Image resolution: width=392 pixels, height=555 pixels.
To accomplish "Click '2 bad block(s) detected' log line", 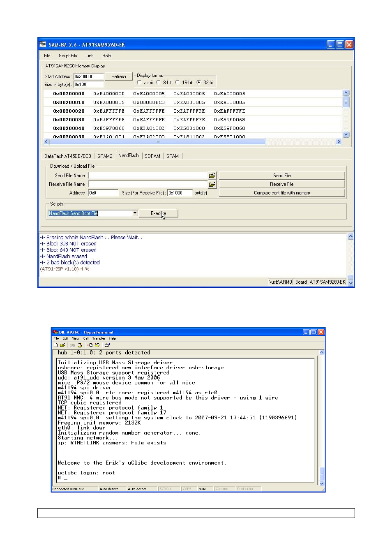I will coord(70,262).
